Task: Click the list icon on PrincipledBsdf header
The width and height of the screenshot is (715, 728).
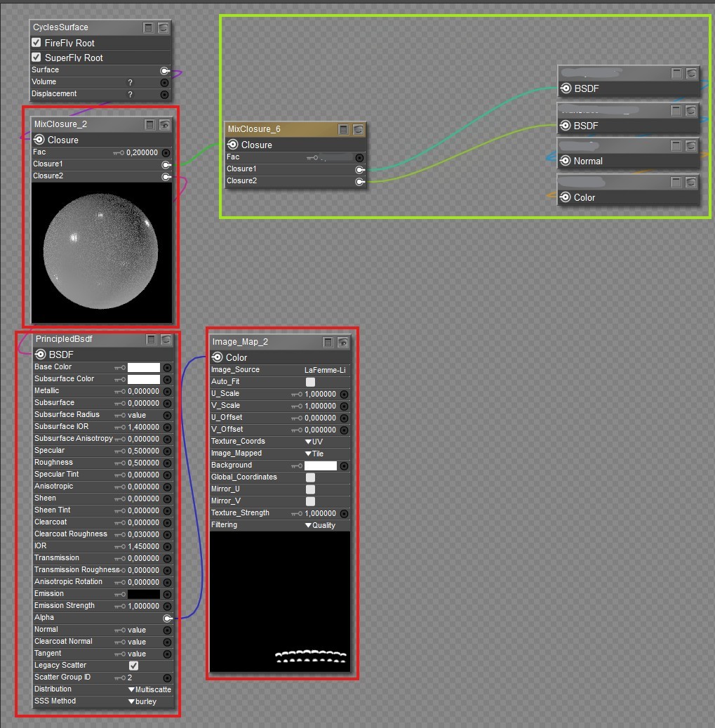Action: (151, 339)
